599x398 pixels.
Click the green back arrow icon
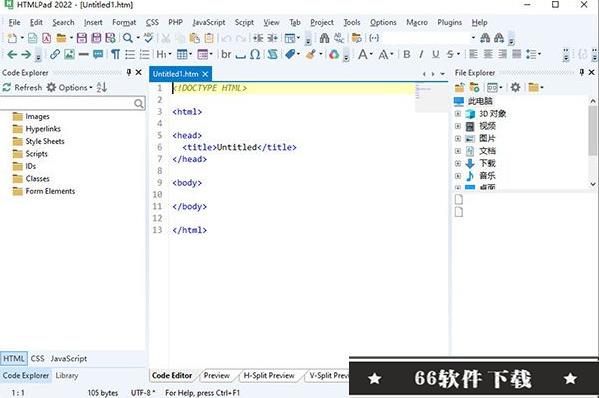click(12, 55)
